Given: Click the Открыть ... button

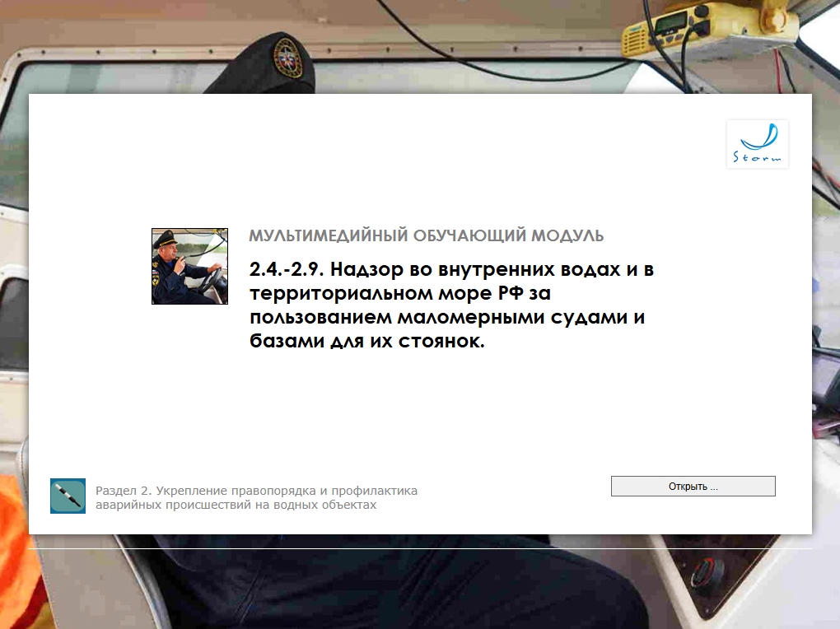Looking at the screenshot, I should click(693, 486).
